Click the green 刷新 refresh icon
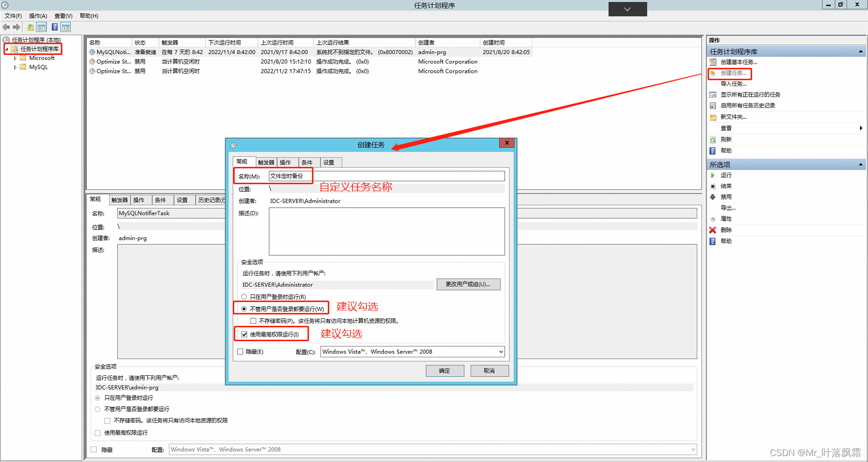Screen dimensions: 868x462 point(713,140)
